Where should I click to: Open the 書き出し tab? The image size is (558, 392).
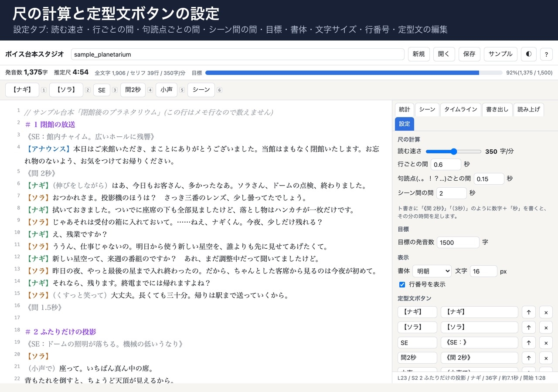click(x=497, y=110)
